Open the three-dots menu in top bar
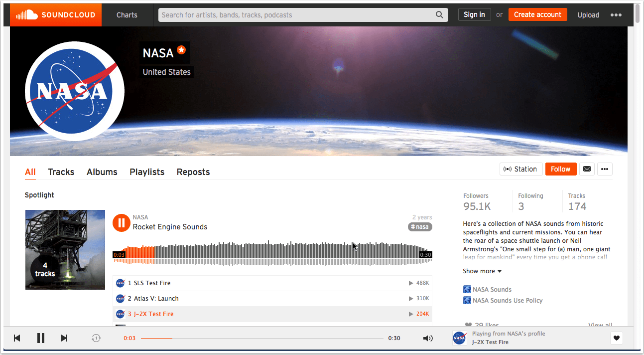 point(616,15)
